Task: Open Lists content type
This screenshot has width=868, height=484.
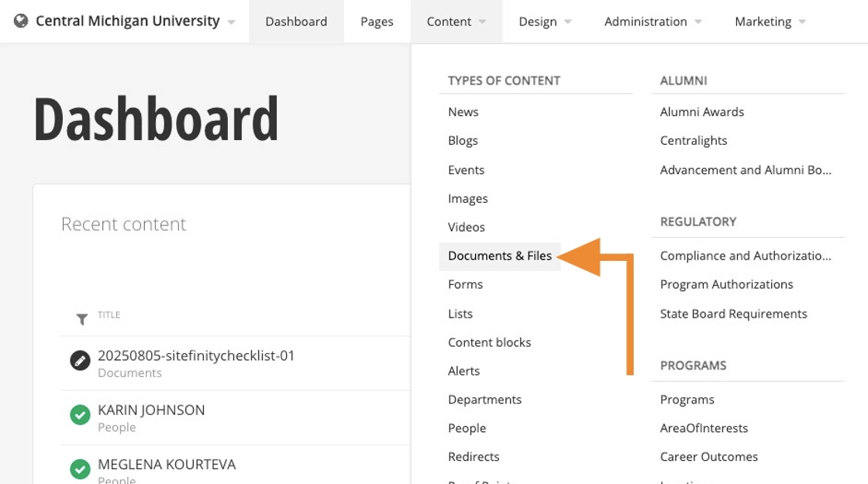Action: click(460, 314)
